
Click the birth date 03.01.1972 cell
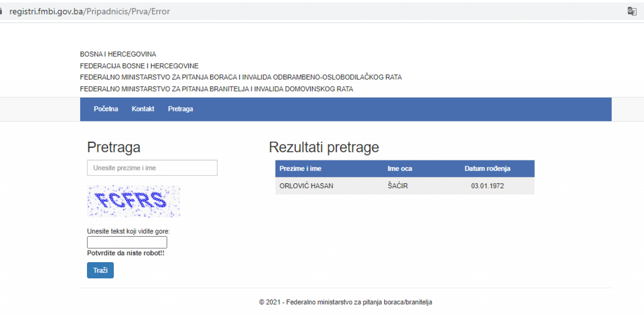(487, 186)
